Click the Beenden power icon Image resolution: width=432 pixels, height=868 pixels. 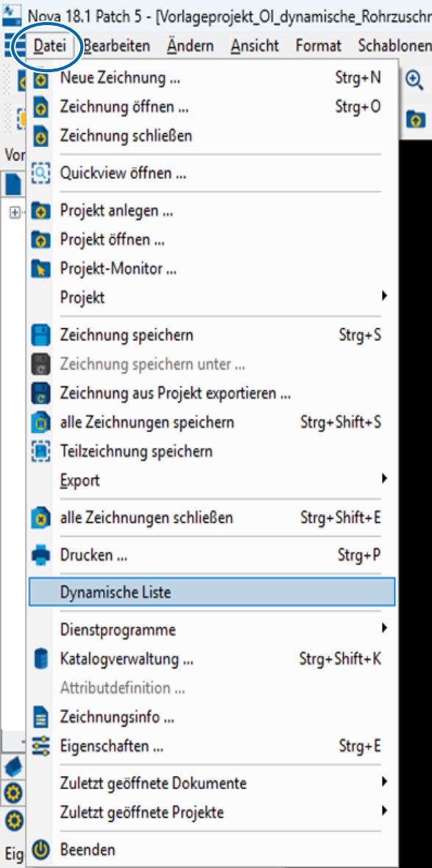click(x=41, y=849)
